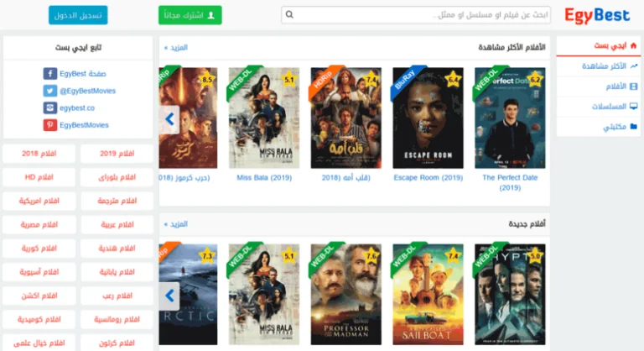Click the folder icon beside مكتبتي

(634, 126)
